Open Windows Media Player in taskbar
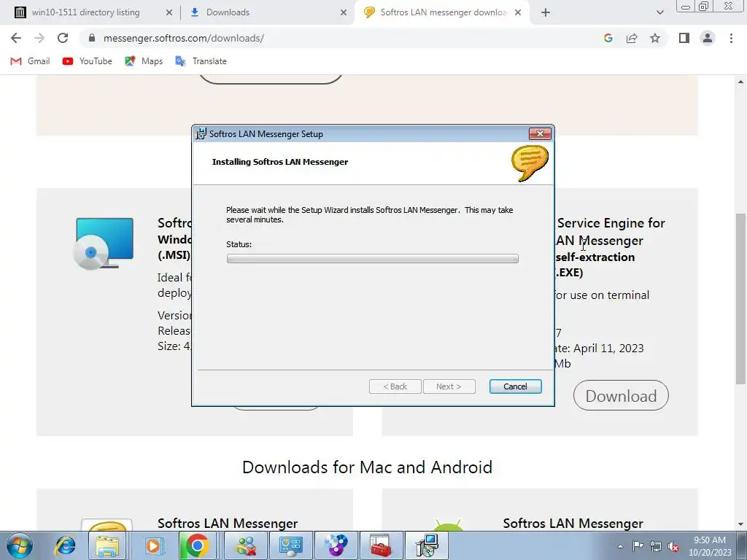Viewport: 747px width, 560px height. 153,545
